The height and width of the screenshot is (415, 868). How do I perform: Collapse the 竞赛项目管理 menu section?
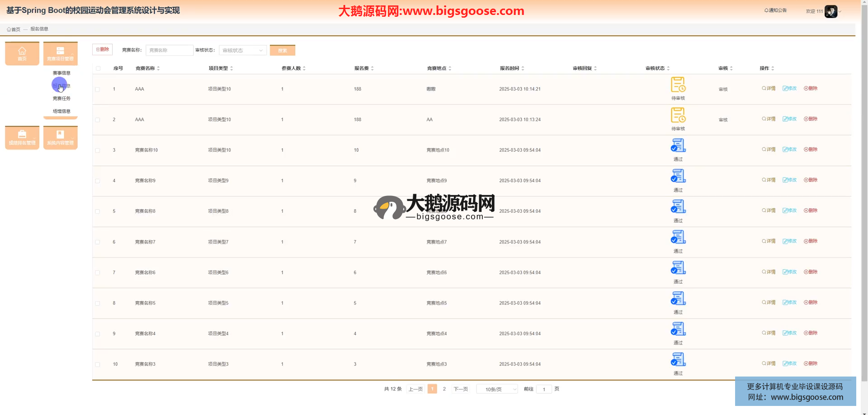coord(60,53)
